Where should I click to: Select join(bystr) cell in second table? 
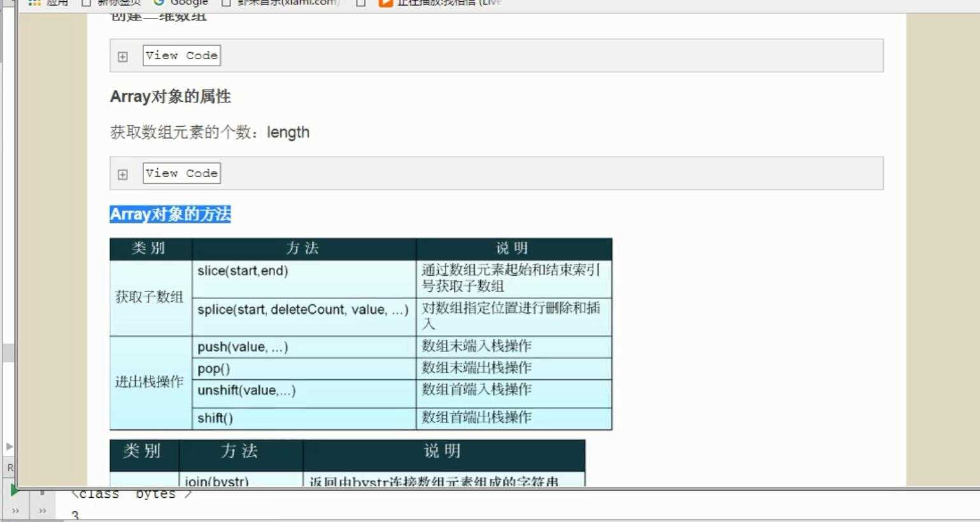click(x=241, y=480)
